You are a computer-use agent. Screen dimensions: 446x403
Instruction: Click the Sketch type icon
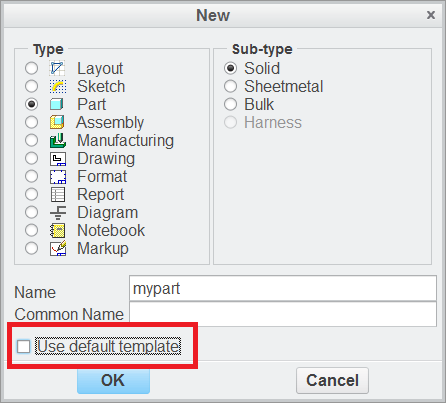click(x=58, y=86)
